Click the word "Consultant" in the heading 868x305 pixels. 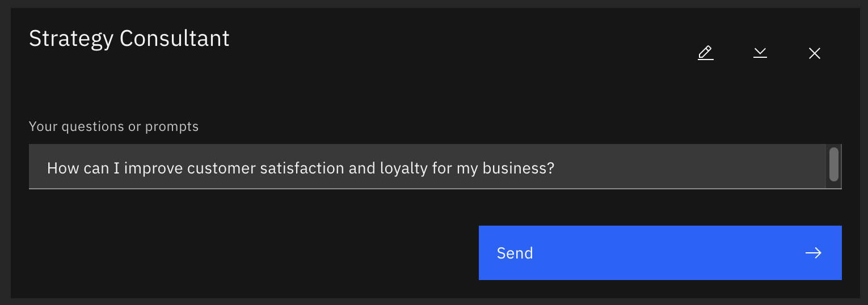(175, 39)
